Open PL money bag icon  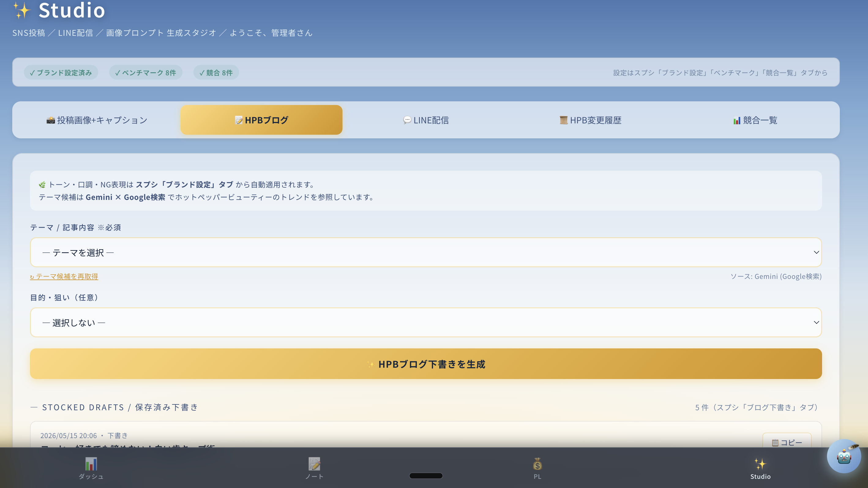coord(537,464)
